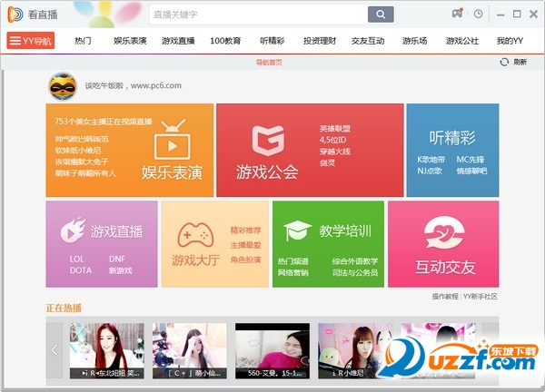545x392 pixels.
Task: Go to the 游戏公社 tab
Action: [x=462, y=41]
